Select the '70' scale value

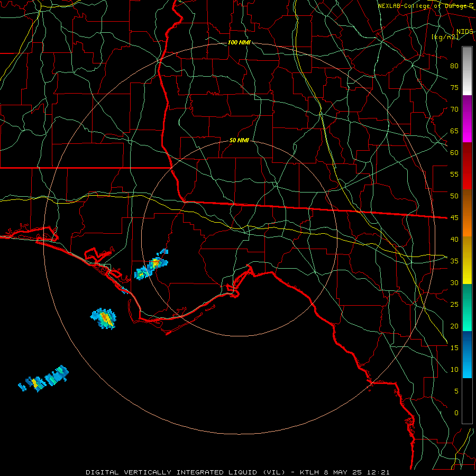(454, 109)
